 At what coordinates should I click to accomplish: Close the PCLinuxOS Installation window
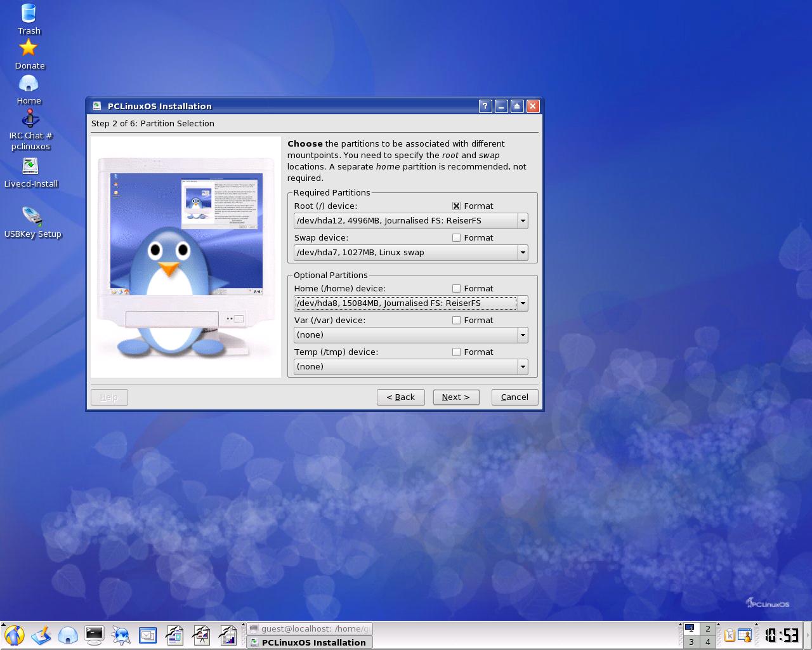click(x=533, y=106)
